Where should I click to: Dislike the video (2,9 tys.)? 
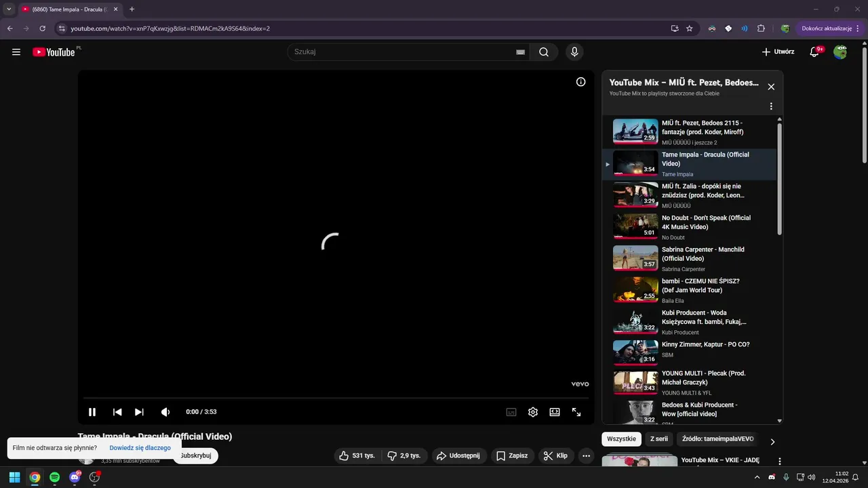point(403,455)
